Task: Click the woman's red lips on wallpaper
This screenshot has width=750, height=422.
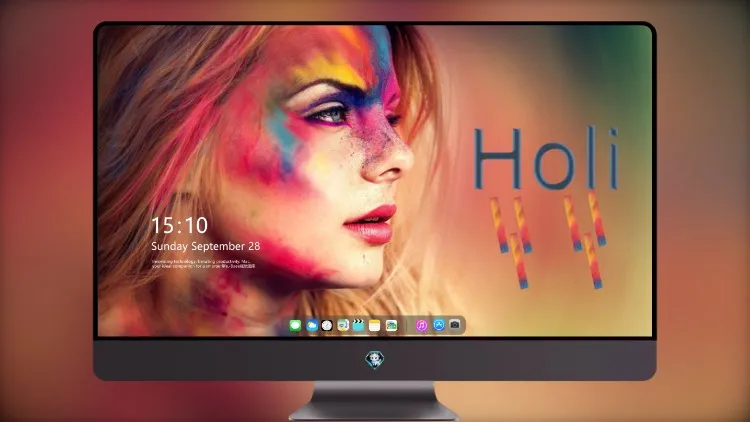Action: pos(371,223)
